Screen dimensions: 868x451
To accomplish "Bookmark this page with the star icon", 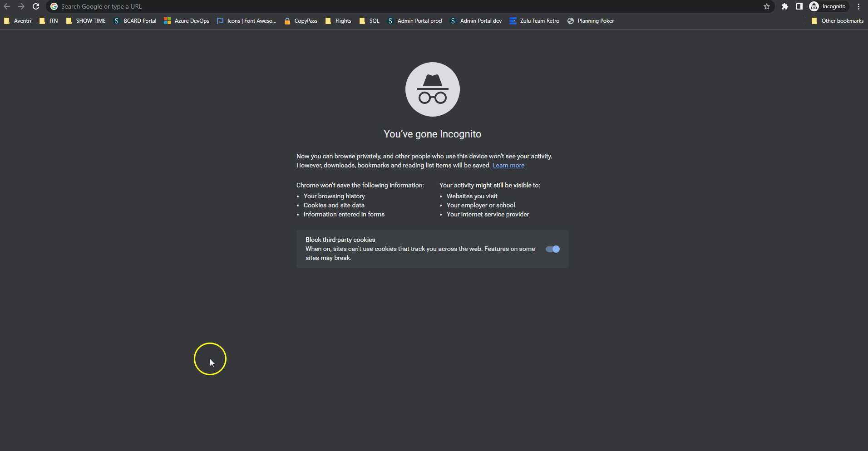I will click(767, 6).
